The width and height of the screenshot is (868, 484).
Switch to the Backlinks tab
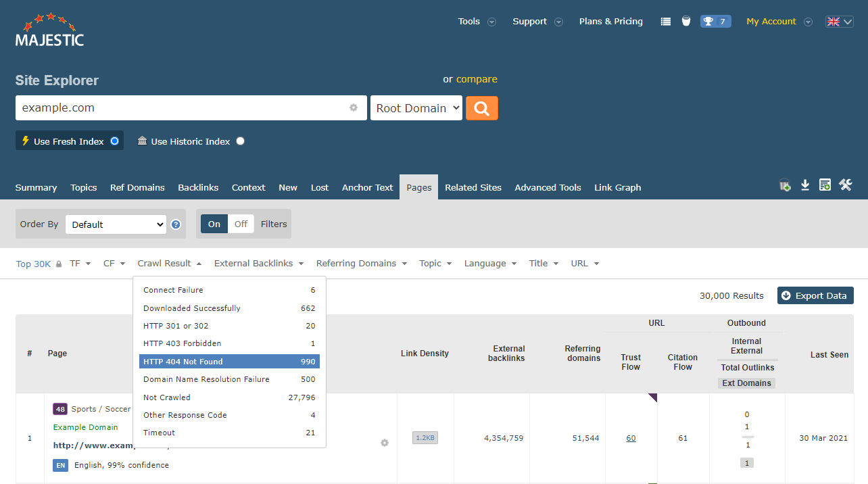click(198, 187)
